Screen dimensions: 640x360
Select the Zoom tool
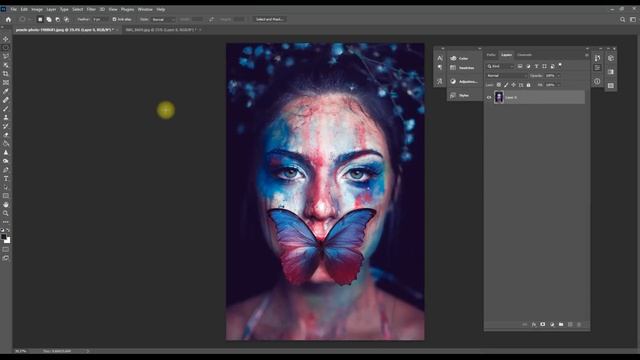(x=6, y=213)
